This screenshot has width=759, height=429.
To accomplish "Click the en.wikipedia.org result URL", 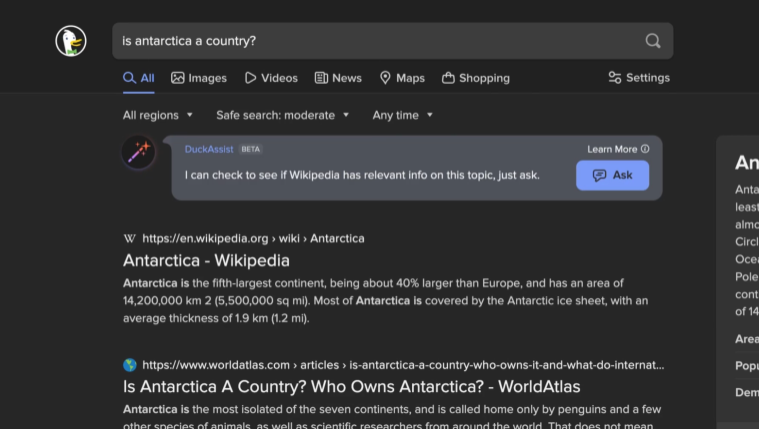I will click(x=253, y=238).
